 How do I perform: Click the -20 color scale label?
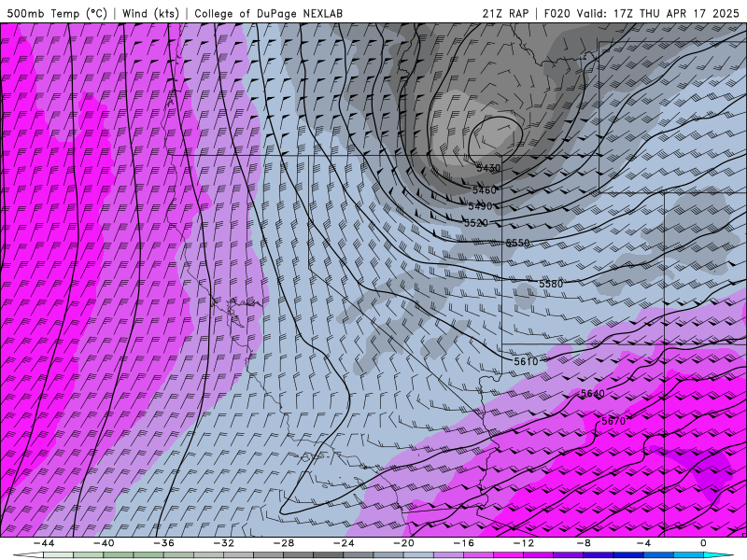[404, 543]
